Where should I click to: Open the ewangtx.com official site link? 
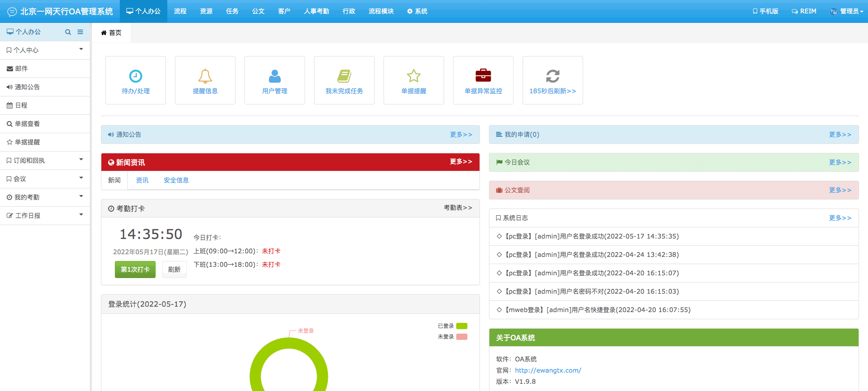click(548, 370)
